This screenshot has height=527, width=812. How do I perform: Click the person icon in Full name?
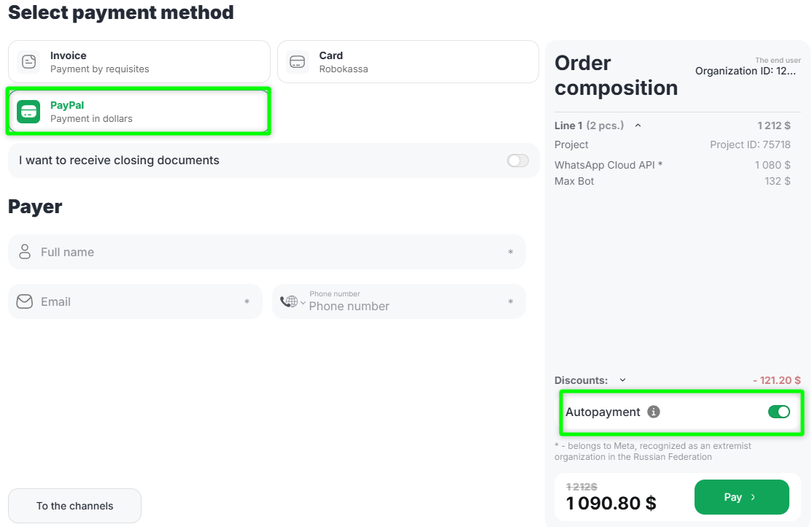pyautogui.click(x=25, y=252)
